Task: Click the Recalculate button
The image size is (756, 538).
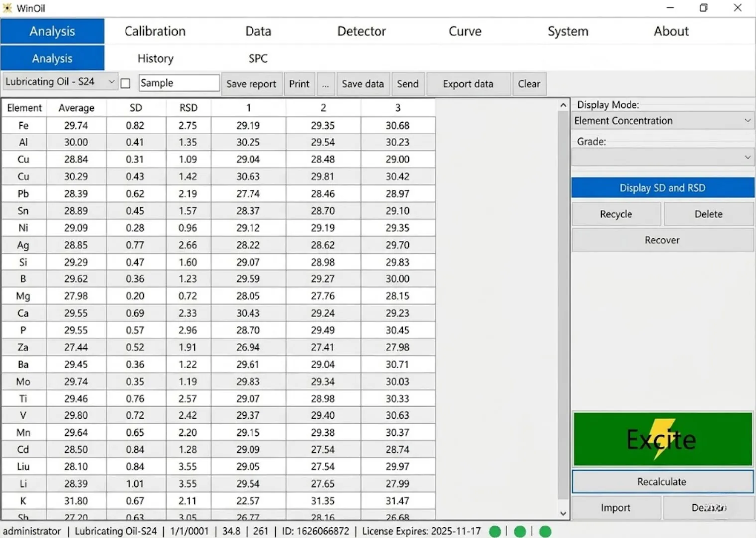Action: [662, 482]
